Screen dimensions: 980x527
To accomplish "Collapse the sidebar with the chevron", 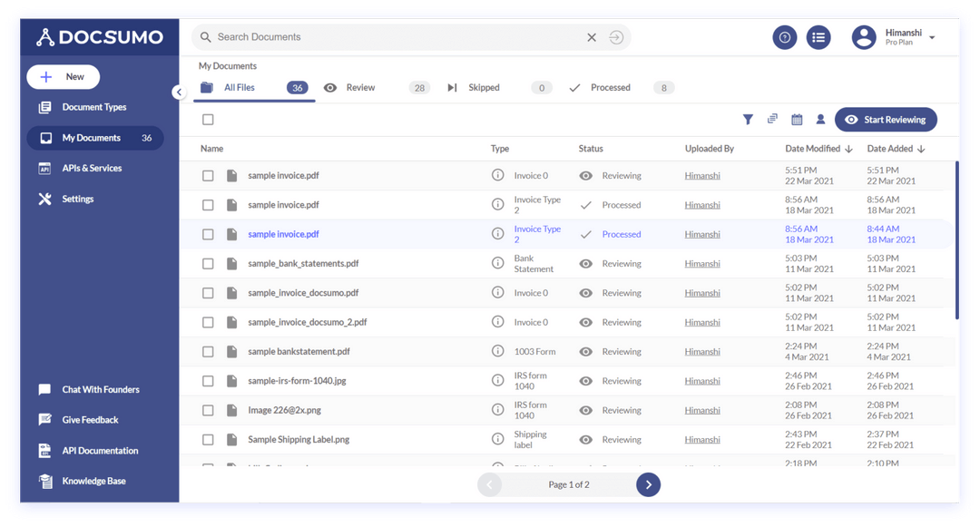I will tap(180, 92).
